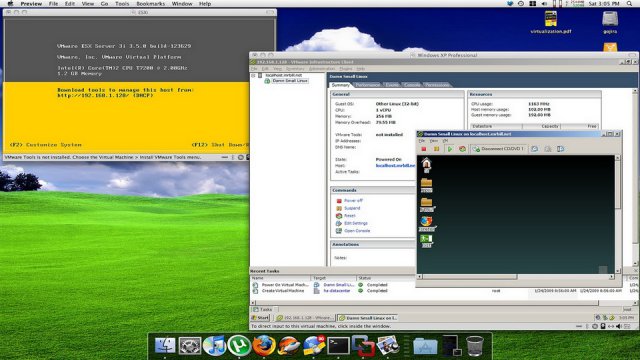640x360 pixels.
Task: Click the green Power On play button in console
Action: pos(449,149)
